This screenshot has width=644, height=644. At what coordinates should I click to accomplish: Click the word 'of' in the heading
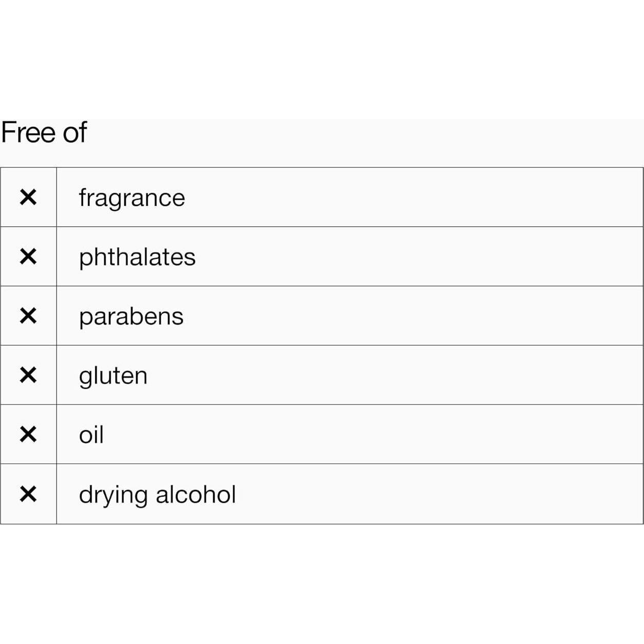coord(75,132)
